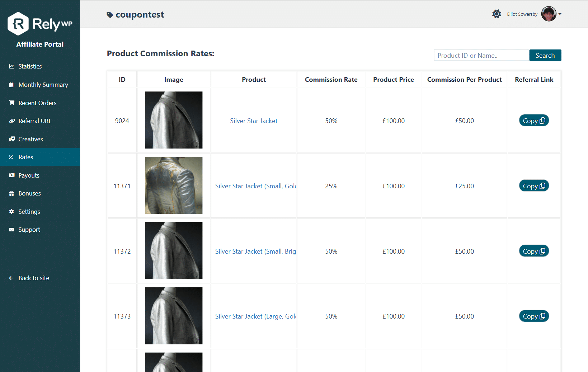Image resolution: width=588 pixels, height=372 pixels.
Task: Open Settings from the sidebar
Action: coord(40,212)
